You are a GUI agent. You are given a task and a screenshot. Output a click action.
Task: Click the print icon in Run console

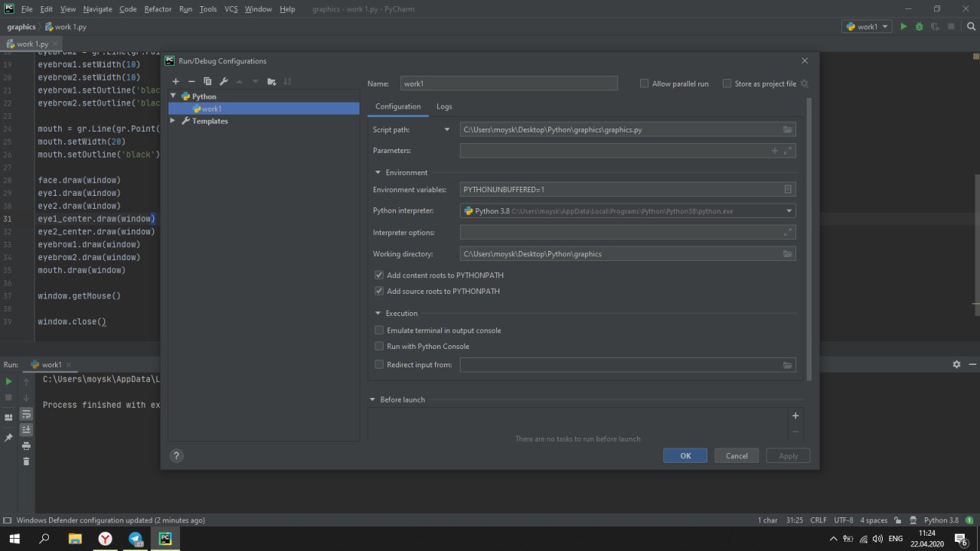26,445
